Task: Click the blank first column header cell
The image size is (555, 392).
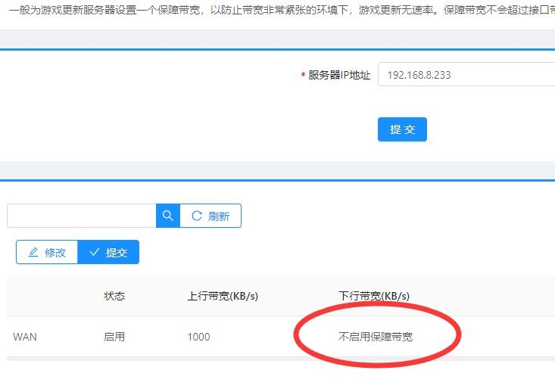Action: pos(45,296)
